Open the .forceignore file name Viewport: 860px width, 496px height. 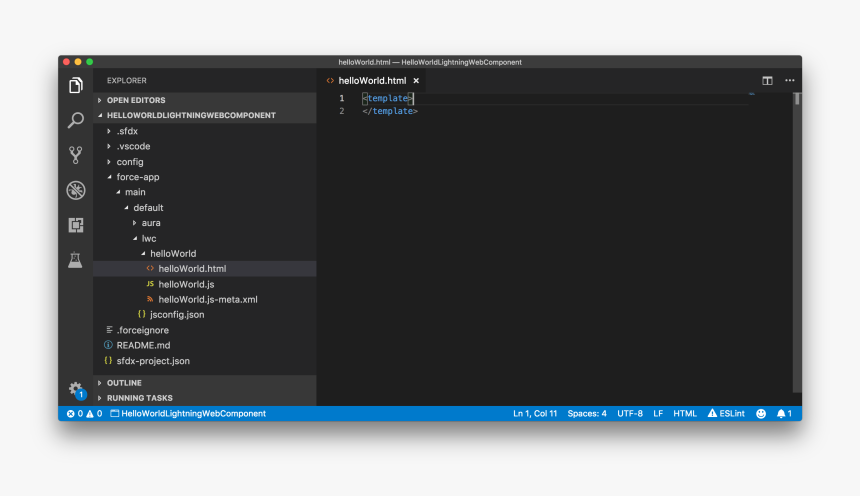[143, 330]
